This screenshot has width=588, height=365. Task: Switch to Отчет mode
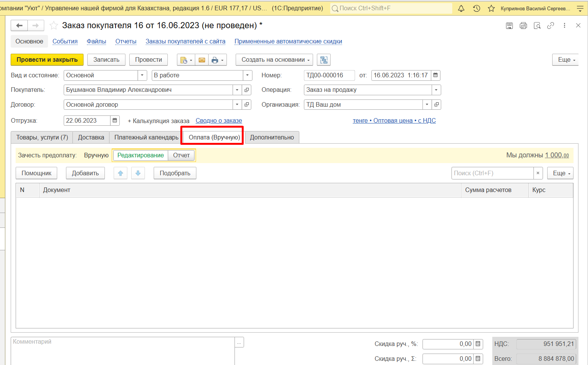[x=181, y=155]
